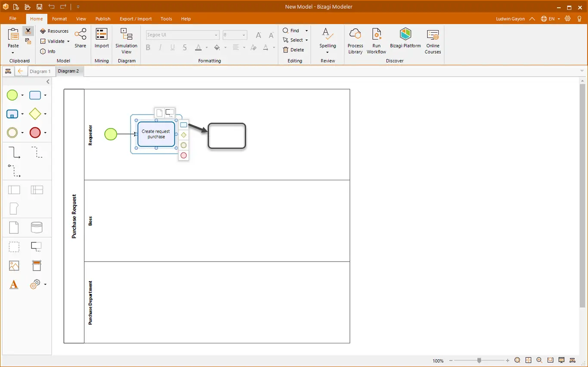Launch Run Workflow
This screenshot has height=367, width=588.
click(x=376, y=42)
